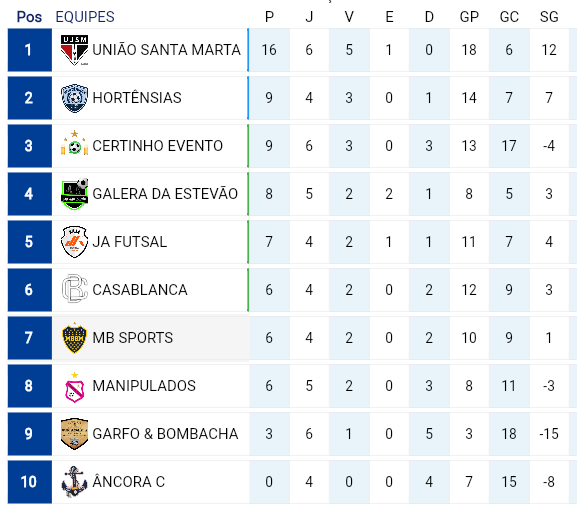Screen dimensions: 577x513
Task: Click the Certinho Evento team logo
Action: pyautogui.click(x=74, y=143)
